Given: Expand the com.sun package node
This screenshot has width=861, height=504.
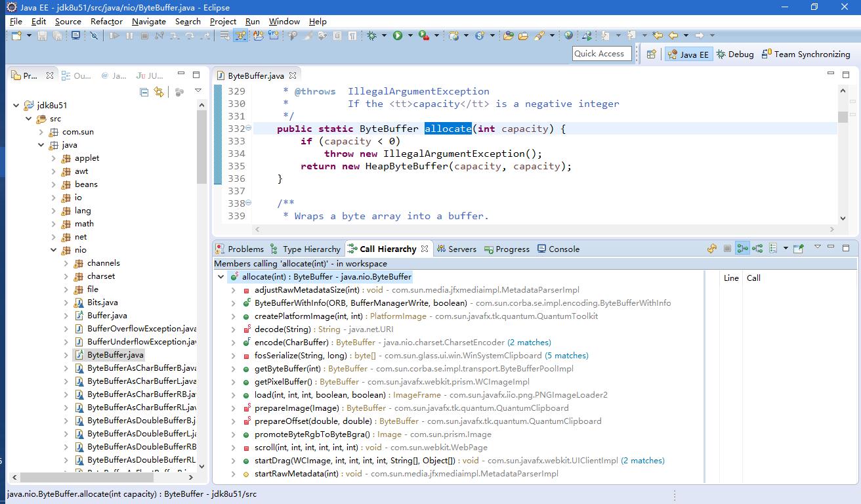Looking at the screenshot, I should click(x=41, y=132).
